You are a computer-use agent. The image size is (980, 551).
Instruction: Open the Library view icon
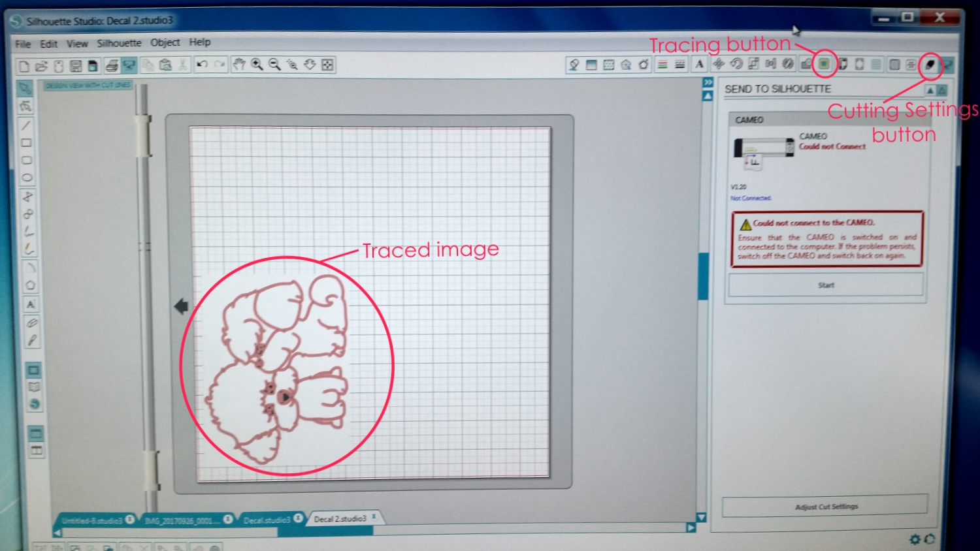(x=33, y=387)
